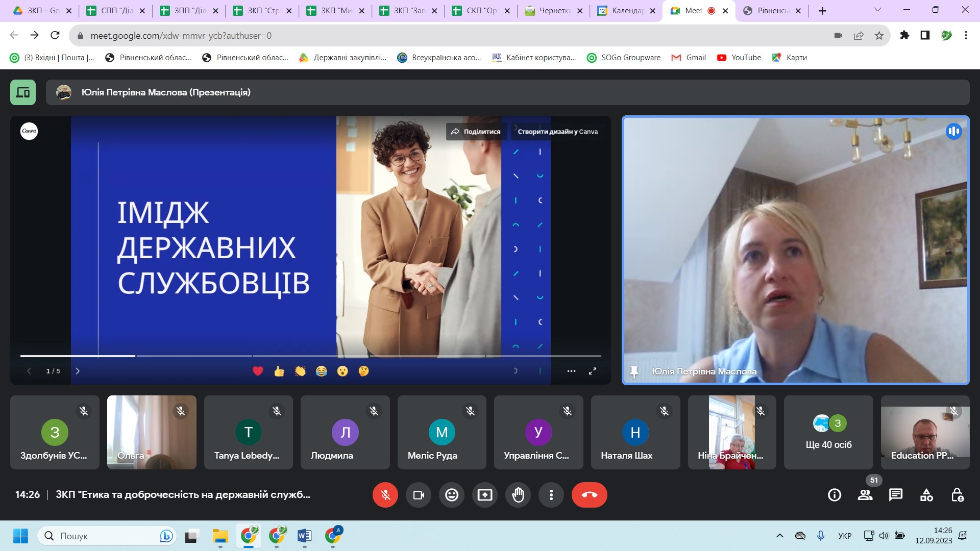This screenshot has height=551, width=980.
Task: Unpin Юлія Петрівна Маслова video tile
Action: (634, 371)
